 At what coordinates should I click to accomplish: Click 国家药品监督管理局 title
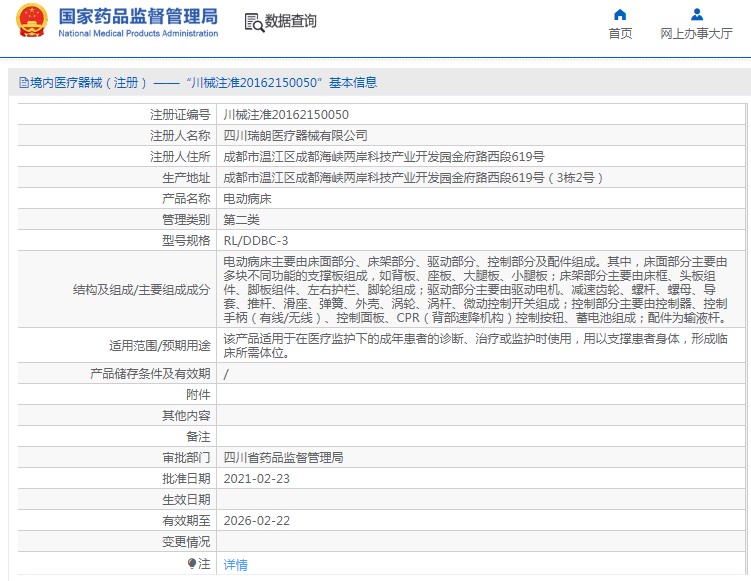138,16
